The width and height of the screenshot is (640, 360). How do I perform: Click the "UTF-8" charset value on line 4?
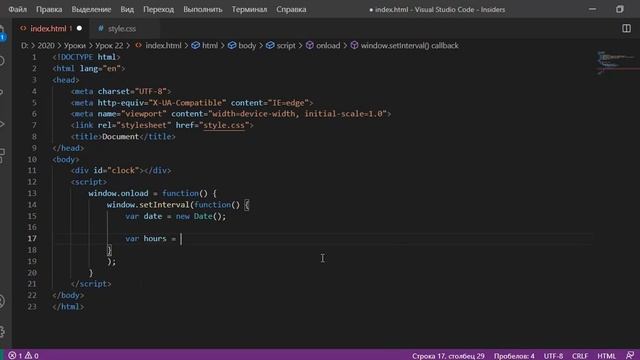[150, 91]
